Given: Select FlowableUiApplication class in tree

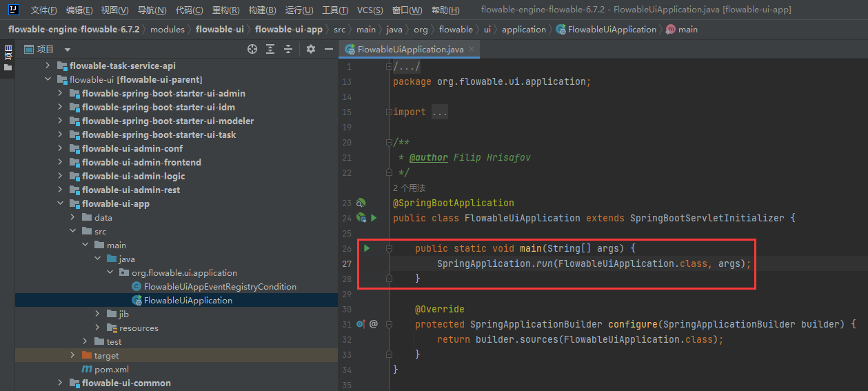Looking at the screenshot, I should pos(188,300).
